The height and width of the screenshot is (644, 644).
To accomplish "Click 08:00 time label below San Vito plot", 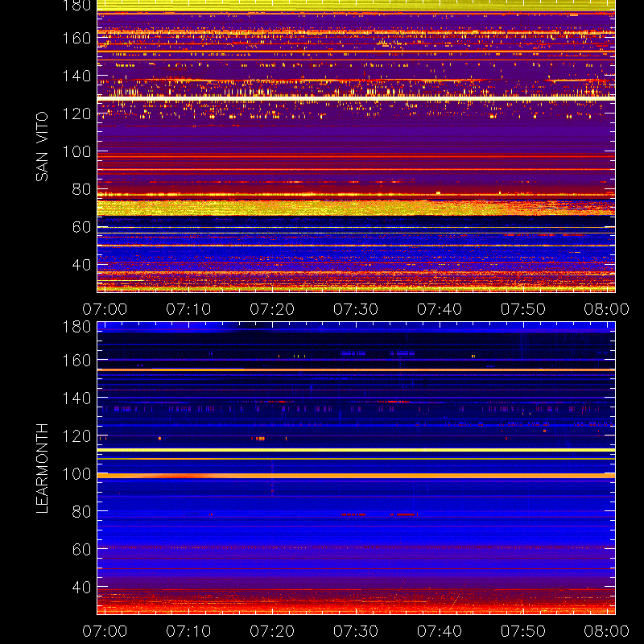I will pyautogui.click(x=607, y=309).
